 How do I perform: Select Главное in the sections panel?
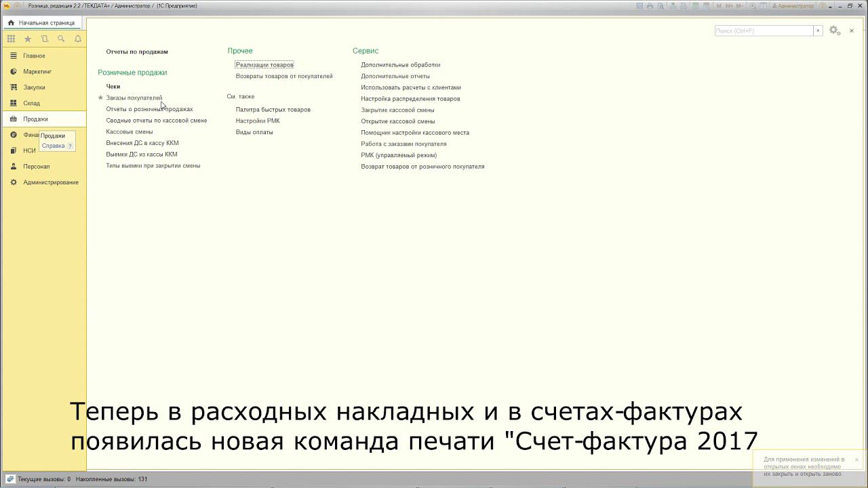34,56
